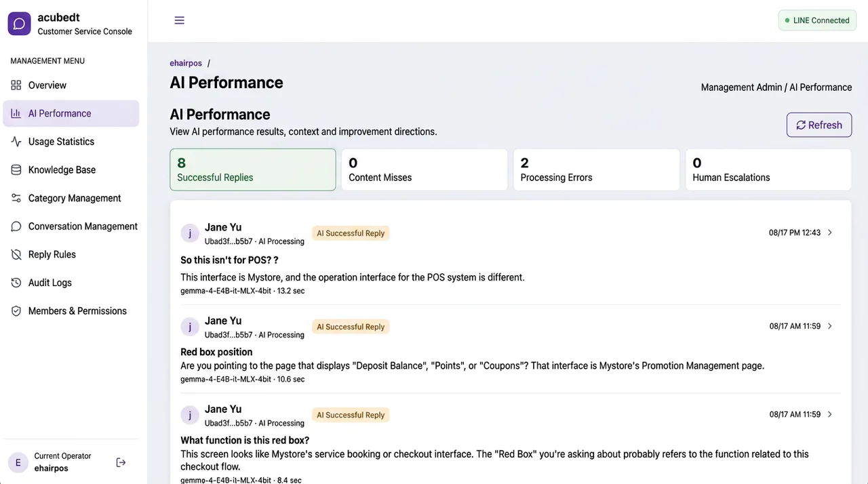Open Audit Logs via its history icon
The image size is (868, 484).
[x=16, y=283]
